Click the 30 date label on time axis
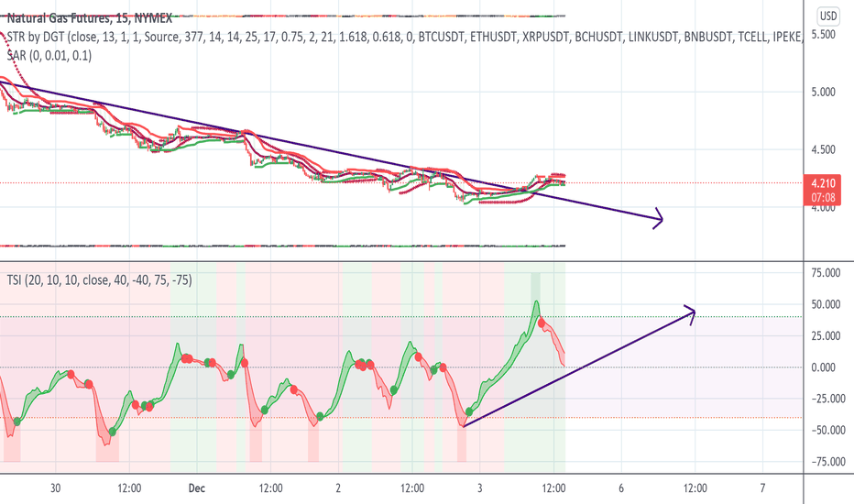 (x=56, y=488)
